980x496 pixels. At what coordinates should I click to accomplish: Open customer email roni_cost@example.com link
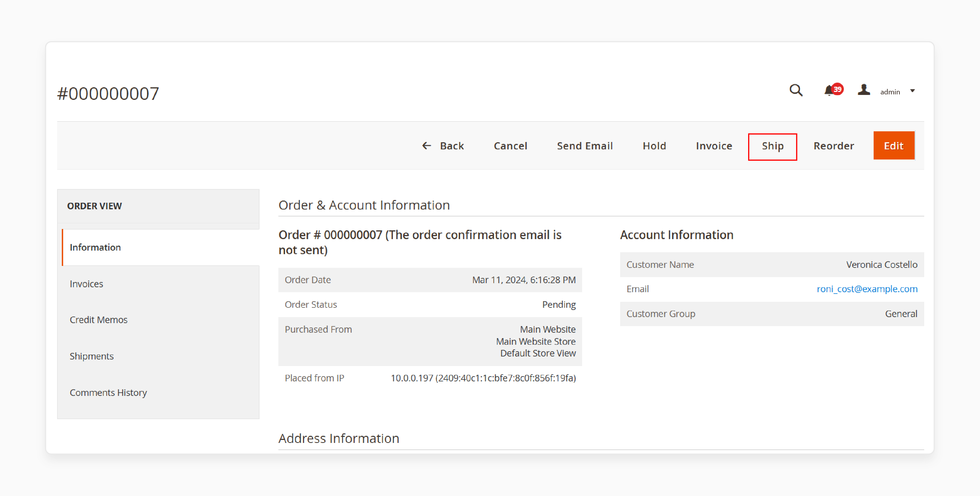pos(867,289)
